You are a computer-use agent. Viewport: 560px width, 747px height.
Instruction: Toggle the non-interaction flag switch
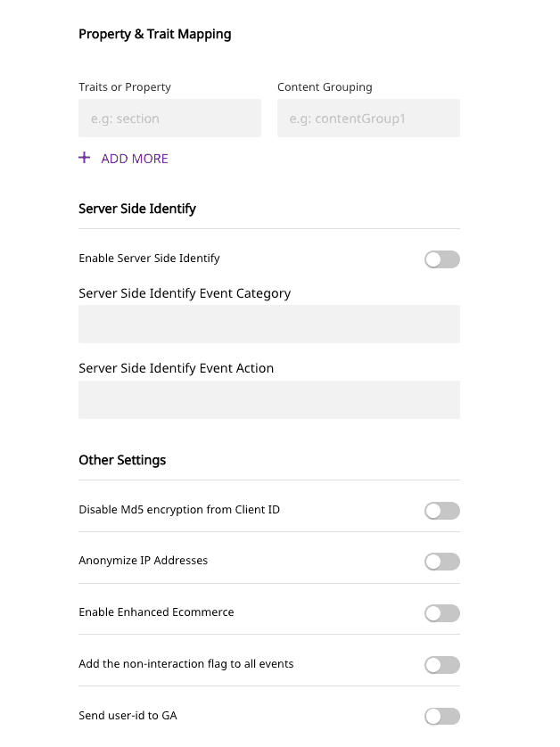(x=442, y=665)
